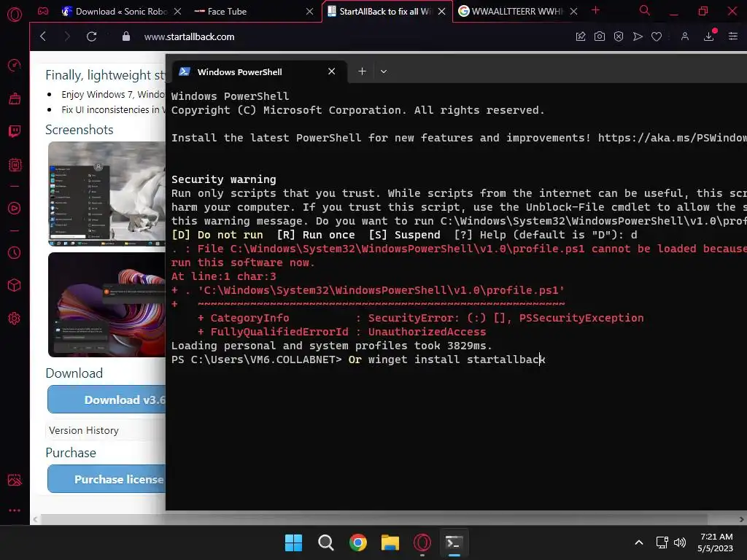This screenshot has width=747, height=560.
Task: Add page to bookmarks heart icon
Action: pyautogui.click(x=657, y=36)
